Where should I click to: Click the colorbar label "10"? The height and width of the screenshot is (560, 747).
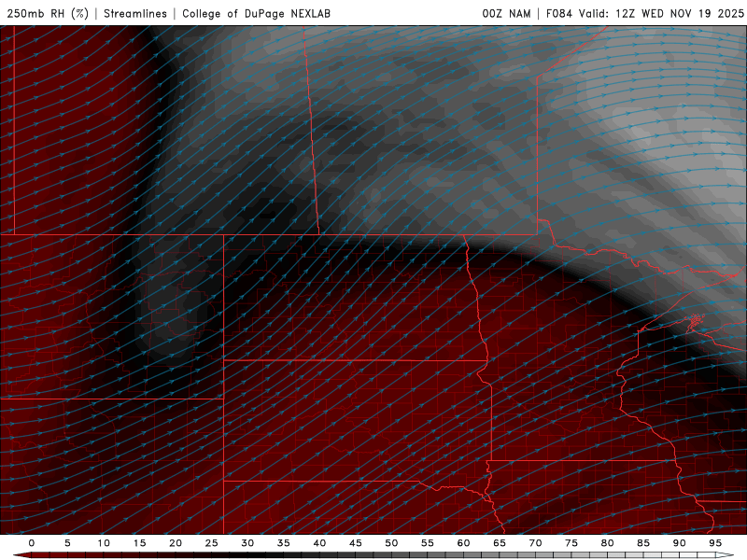click(104, 543)
